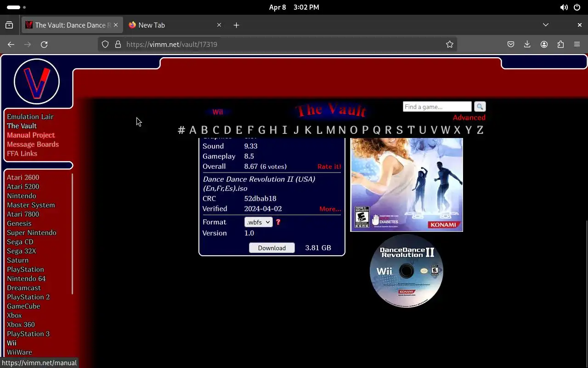Click the system list sidebar scrollbar
The width and height of the screenshot is (588, 368).
tap(72, 234)
